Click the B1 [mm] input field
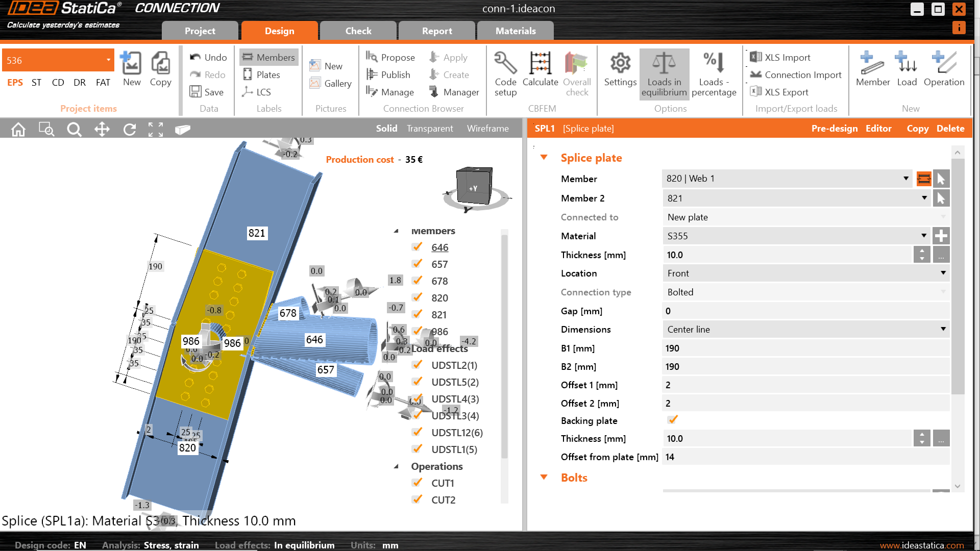The height and width of the screenshot is (551, 980). coord(805,348)
